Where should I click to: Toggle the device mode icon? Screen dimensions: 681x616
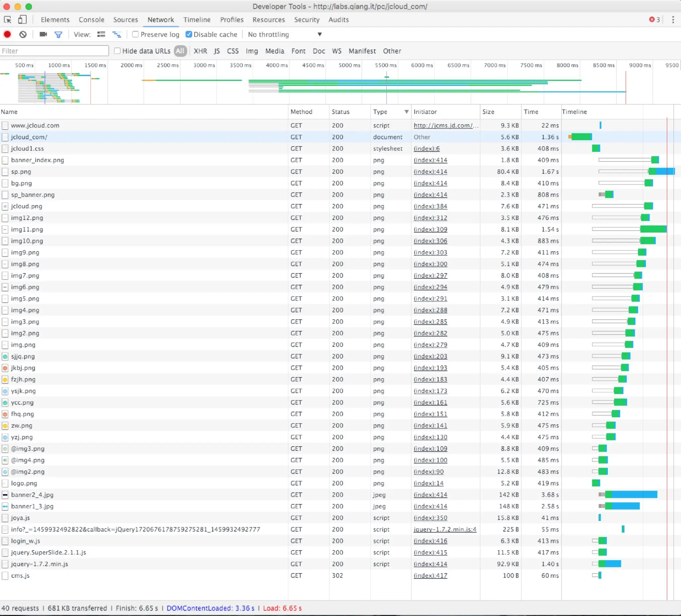[22, 20]
